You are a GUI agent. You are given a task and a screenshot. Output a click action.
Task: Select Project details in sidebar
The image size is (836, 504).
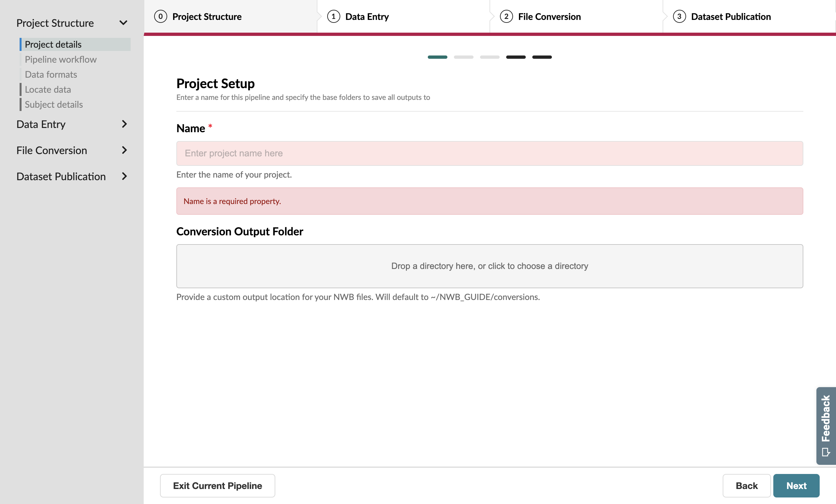75,44
